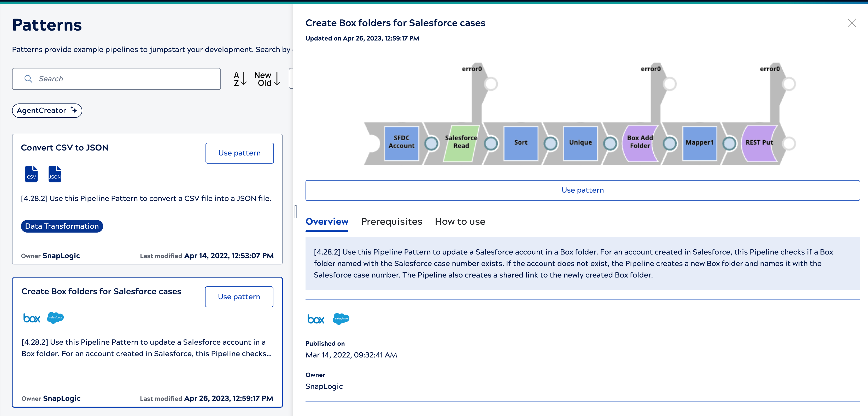Click the REST Put snap
868x416 pixels.
pos(759,143)
